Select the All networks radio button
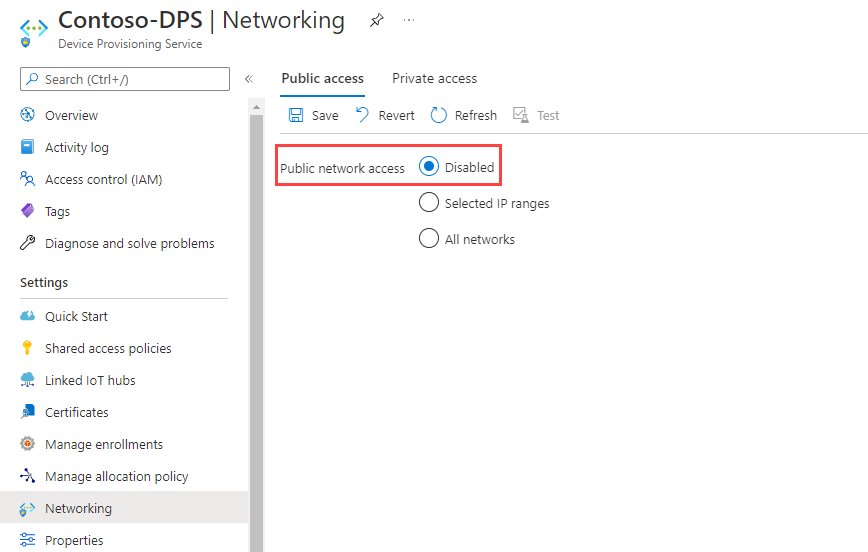This screenshot has width=868, height=552. point(429,238)
